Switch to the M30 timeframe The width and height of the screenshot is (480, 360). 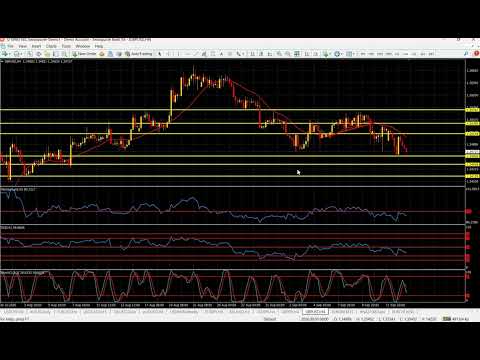pyautogui.click(x=388, y=54)
